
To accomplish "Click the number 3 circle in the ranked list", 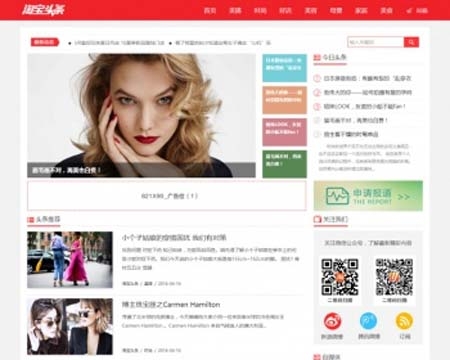I will click(317, 106).
